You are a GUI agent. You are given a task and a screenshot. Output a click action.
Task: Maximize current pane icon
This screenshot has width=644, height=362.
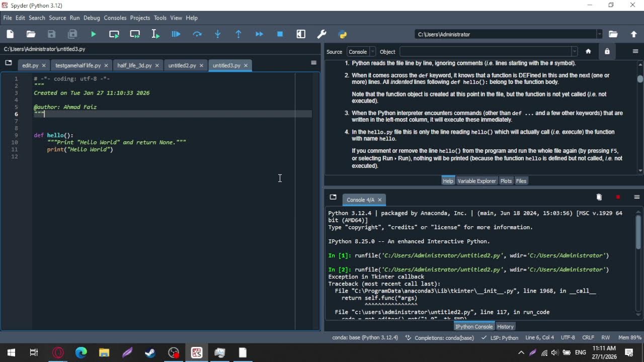pos(301,34)
